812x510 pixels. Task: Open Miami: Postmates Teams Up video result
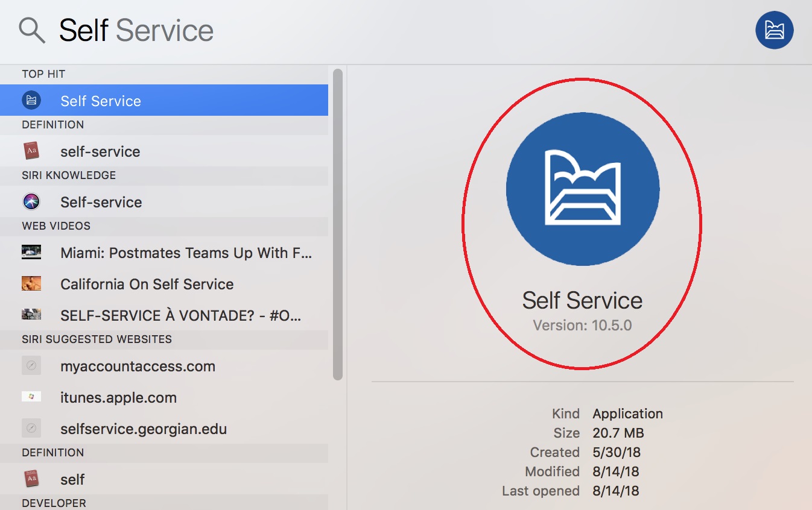pos(164,253)
